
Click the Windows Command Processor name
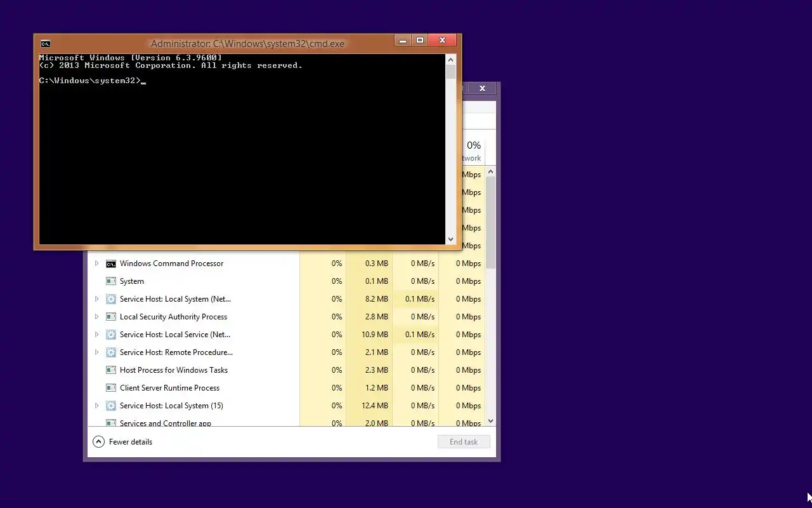click(171, 264)
